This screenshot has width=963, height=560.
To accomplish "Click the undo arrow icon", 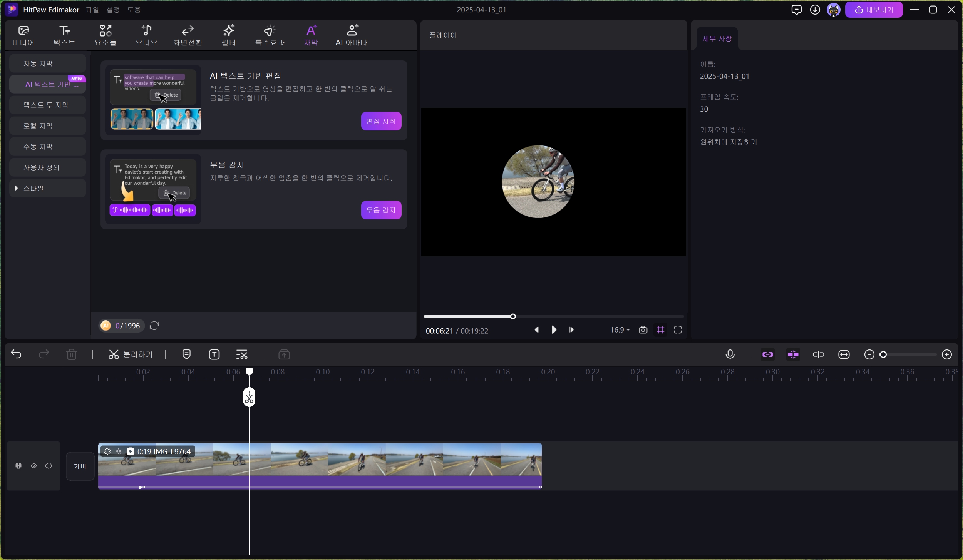I will coord(16,354).
